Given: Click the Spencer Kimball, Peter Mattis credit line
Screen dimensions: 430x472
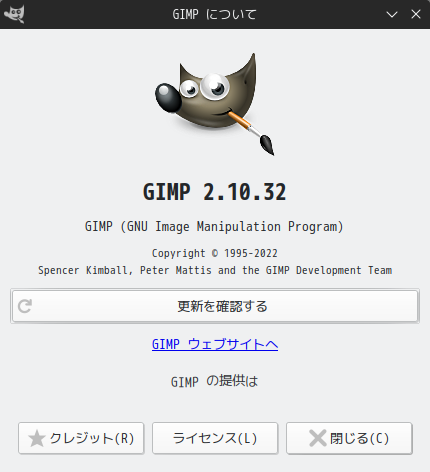Looking at the screenshot, I should (x=215, y=270).
